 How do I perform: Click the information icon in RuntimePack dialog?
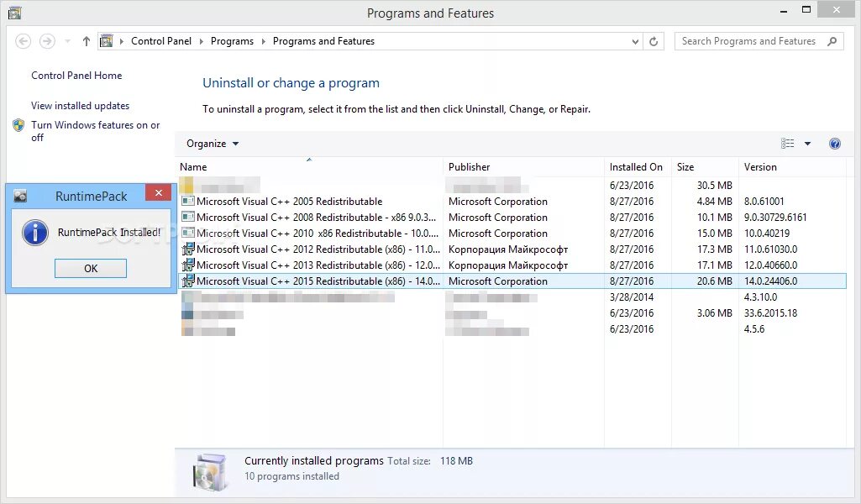pyautogui.click(x=35, y=233)
